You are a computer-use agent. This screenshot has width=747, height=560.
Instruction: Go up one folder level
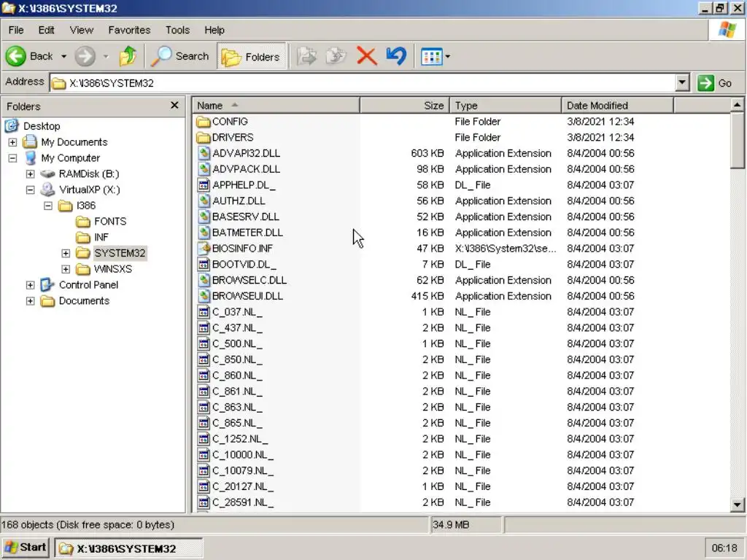coord(128,56)
